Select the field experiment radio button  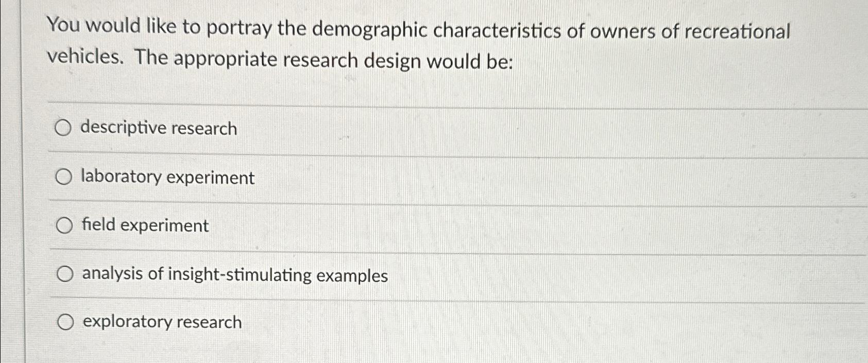tap(64, 225)
